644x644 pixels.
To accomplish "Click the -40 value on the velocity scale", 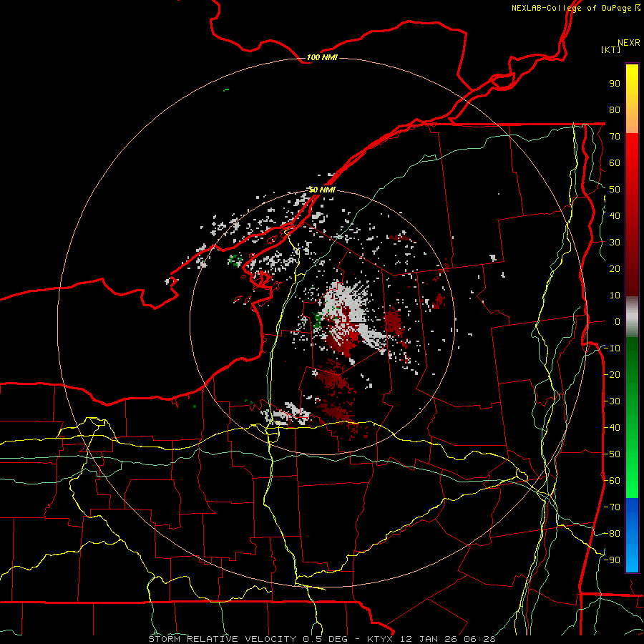I will tap(612, 428).
